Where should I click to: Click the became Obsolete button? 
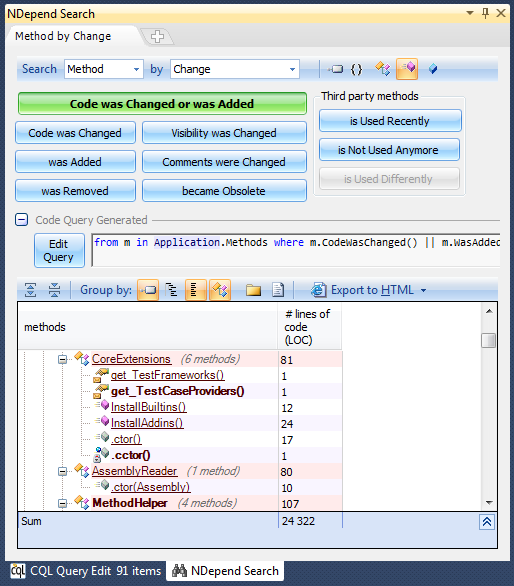tap(224, 191)
